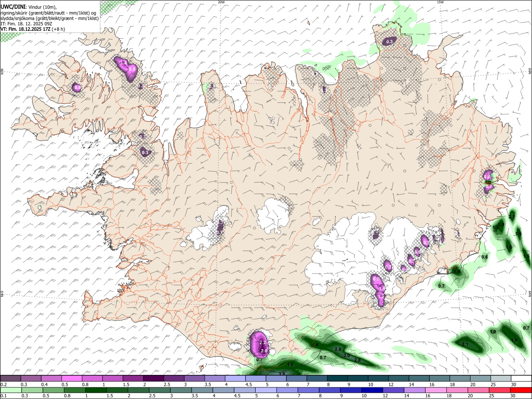Click the 3.0 rain value on the map

(347, 356)
